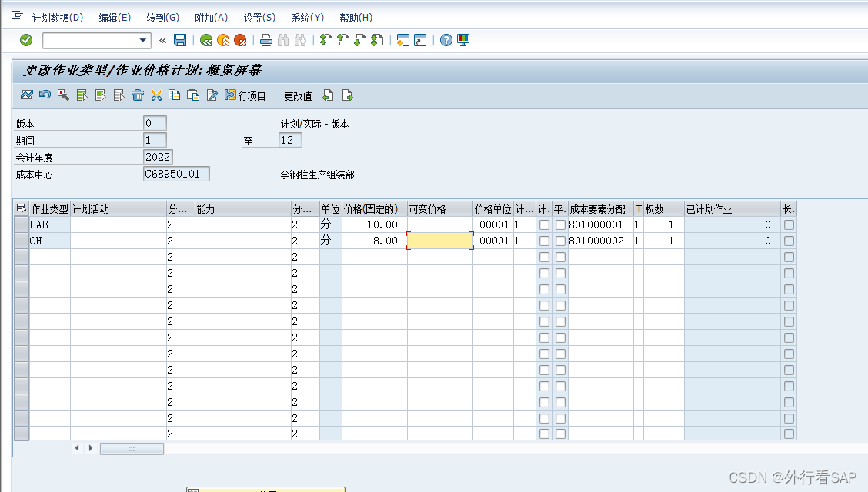Open the 设置(S) menu

tap(259, 18)
